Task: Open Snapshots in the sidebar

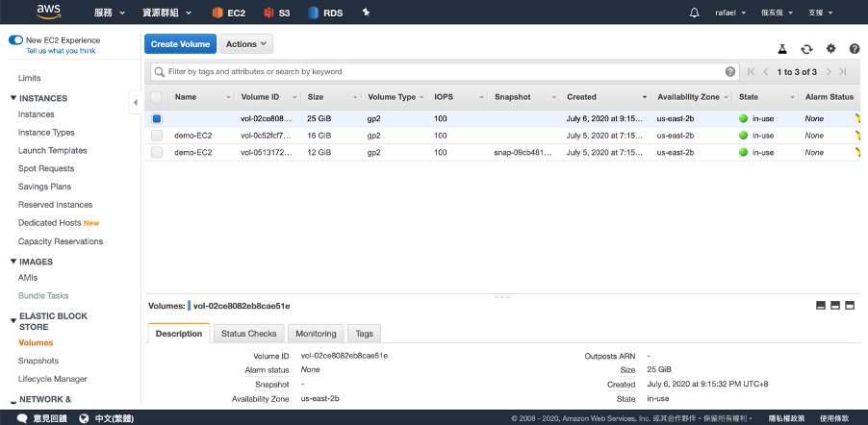Action: click(38, 361)
